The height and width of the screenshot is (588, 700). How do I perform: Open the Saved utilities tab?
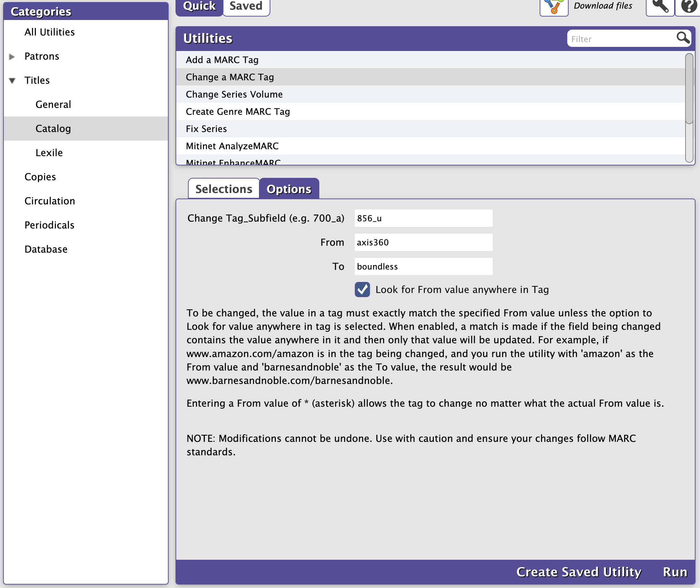(x=246, y=6)
